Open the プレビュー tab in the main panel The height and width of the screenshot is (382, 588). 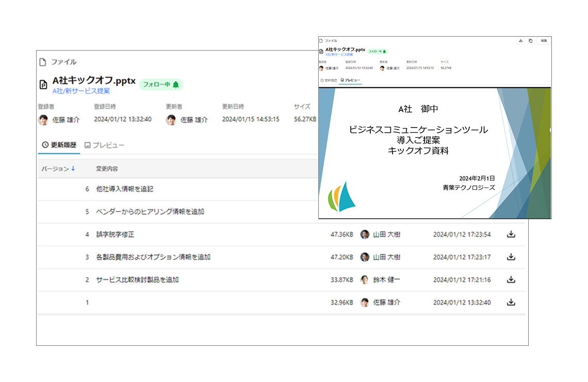tap(104, 145)
